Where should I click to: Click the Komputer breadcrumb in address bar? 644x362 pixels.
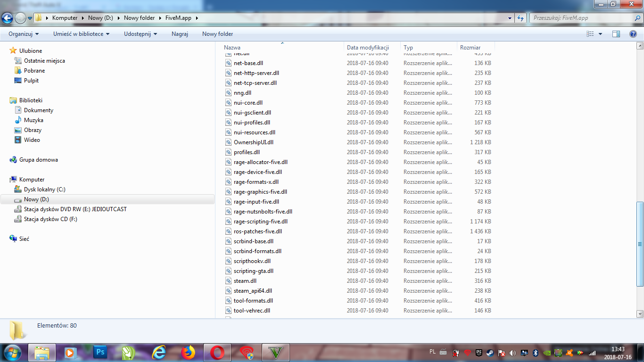coord(65,18)
